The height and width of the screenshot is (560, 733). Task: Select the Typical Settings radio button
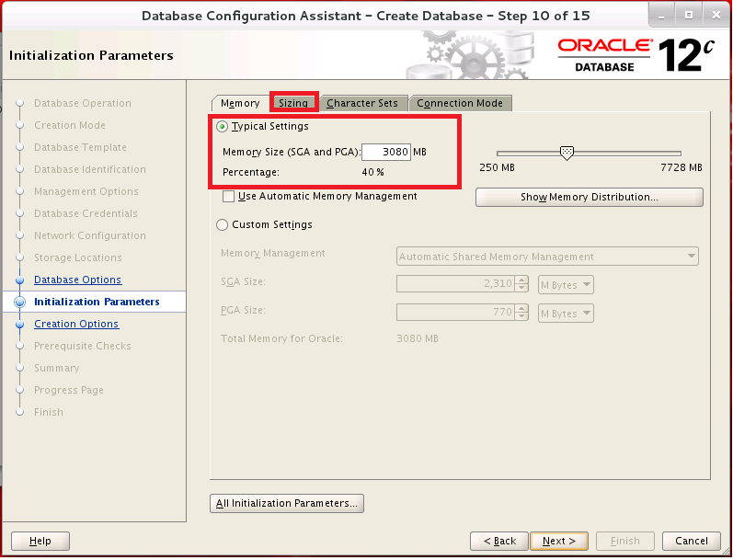(223, 126)
